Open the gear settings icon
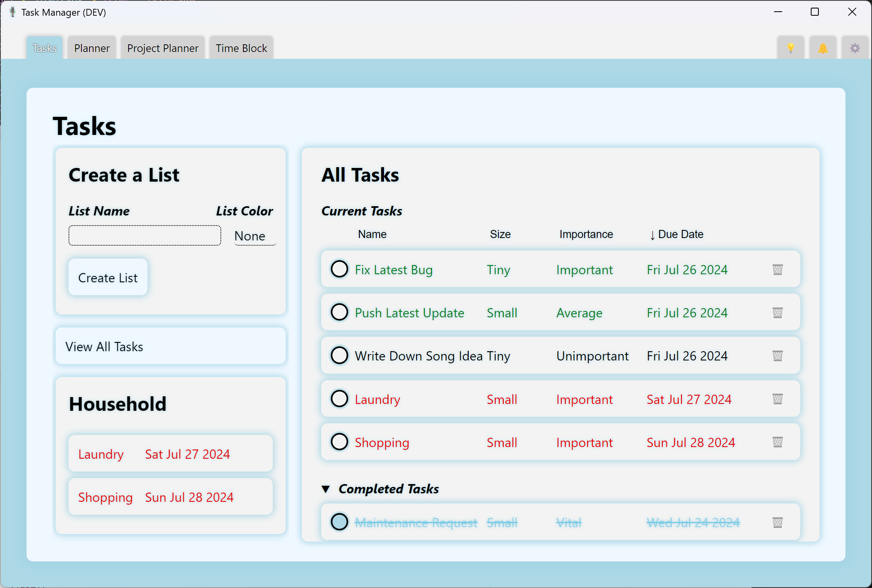 855,48
